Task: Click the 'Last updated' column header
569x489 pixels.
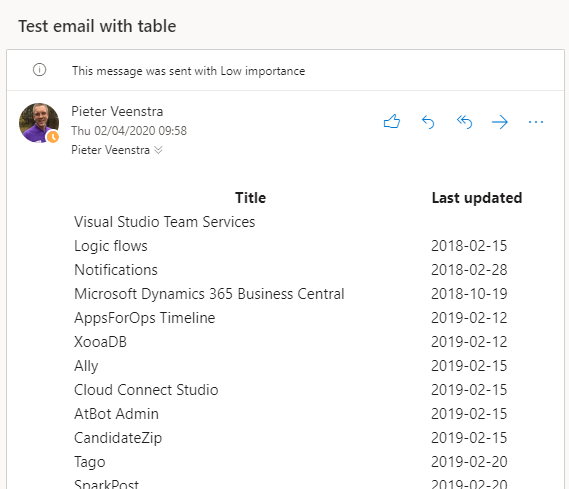Action: click(x=477, y=198)
